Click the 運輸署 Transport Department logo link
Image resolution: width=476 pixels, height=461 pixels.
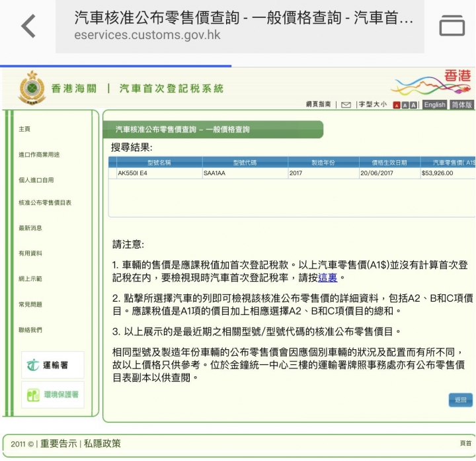point(52,364)
